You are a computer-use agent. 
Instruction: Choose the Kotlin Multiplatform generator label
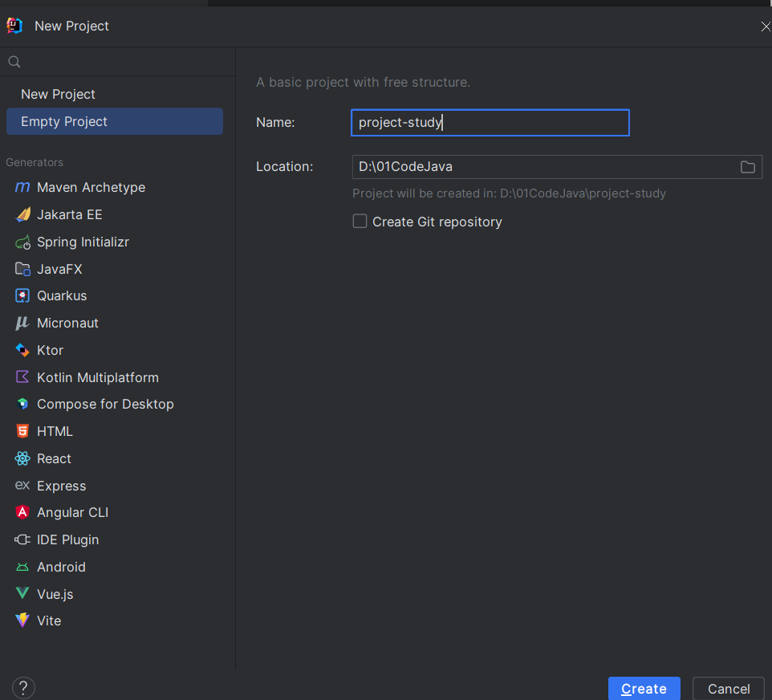pyautogui.click(x=98, y=377)
